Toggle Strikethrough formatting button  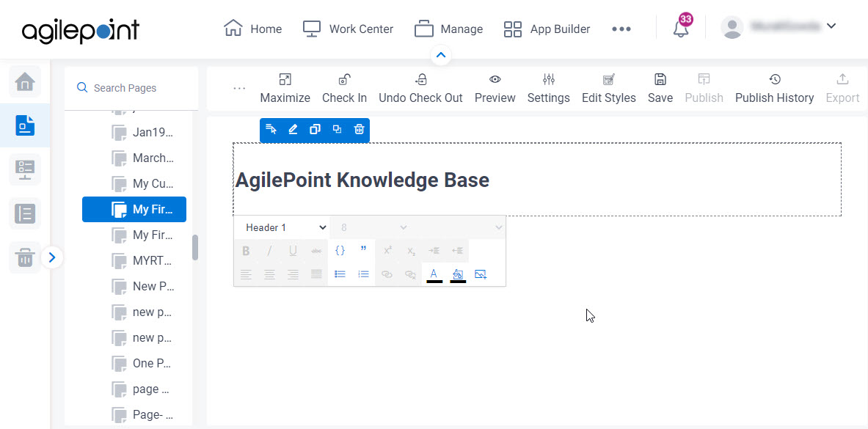pyautogui.click(x=316, y=251)
